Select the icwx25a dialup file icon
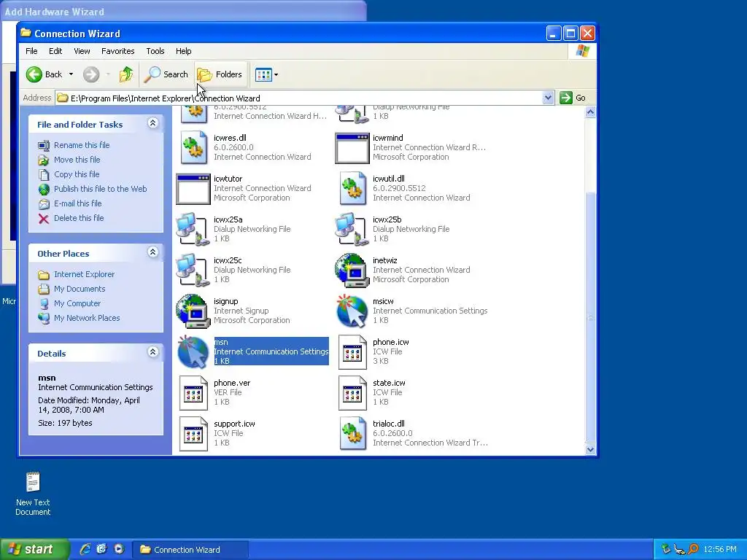 coord(193,230)
